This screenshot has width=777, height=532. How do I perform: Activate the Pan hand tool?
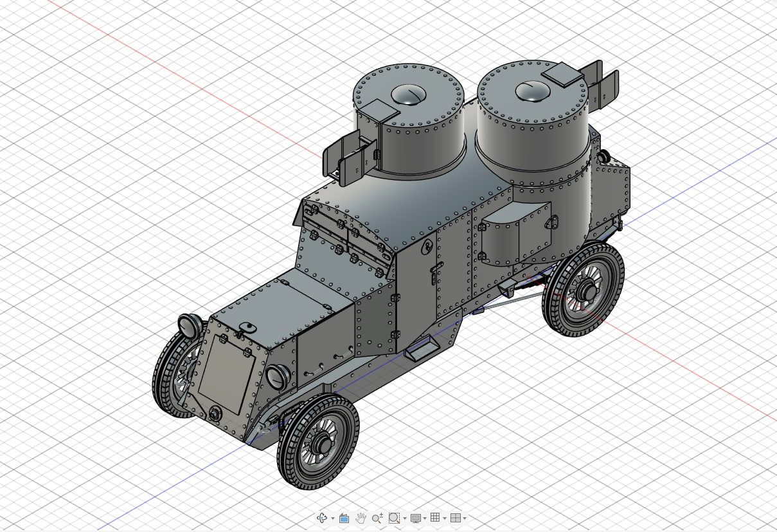(361, 518)
